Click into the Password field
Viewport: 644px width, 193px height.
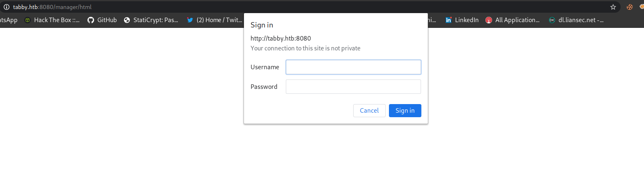pos(353,86)
